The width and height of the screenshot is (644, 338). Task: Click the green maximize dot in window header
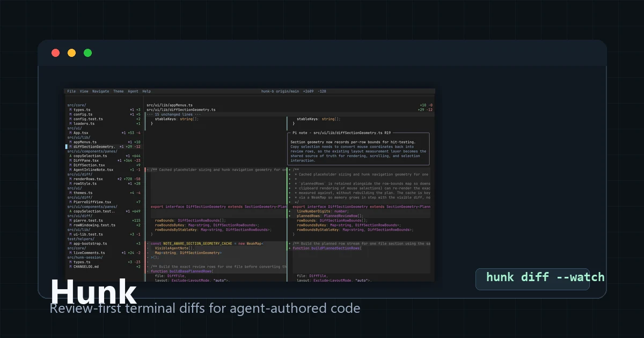[x=87, y=53]
